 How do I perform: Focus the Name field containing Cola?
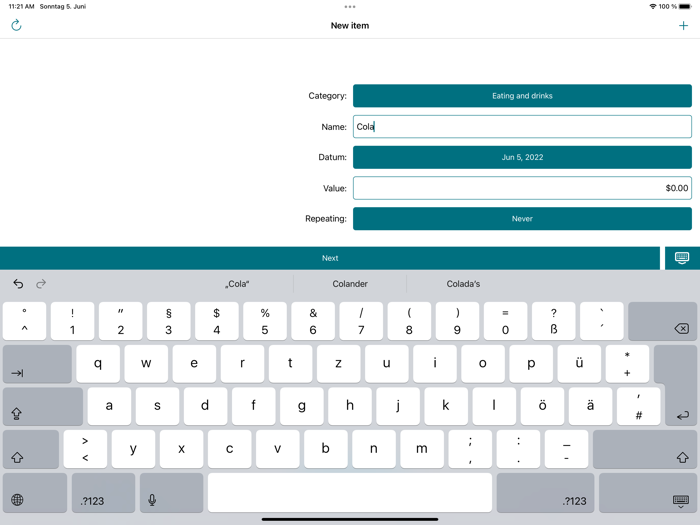click(522, 127)
